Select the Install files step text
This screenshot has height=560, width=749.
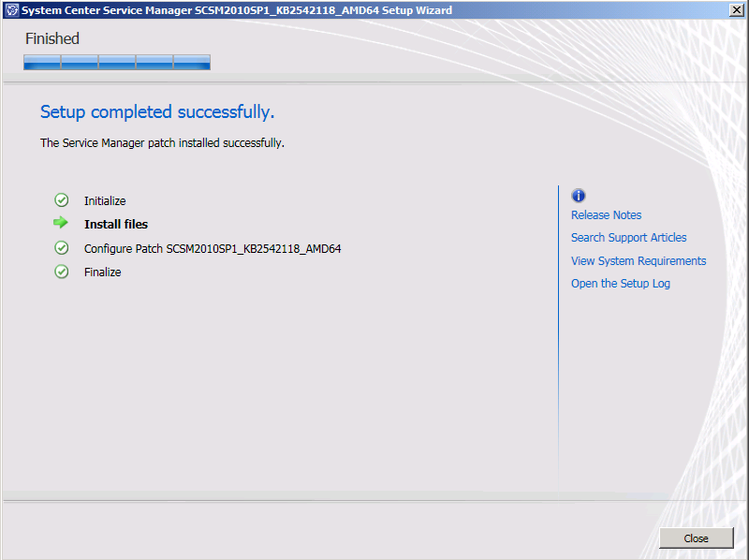[x=116, y=224]
